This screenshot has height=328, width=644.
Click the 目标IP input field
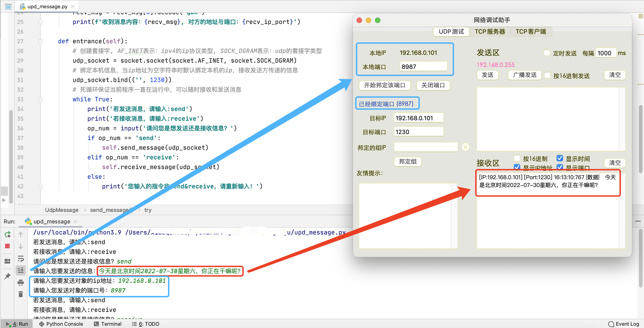(419, 118)
